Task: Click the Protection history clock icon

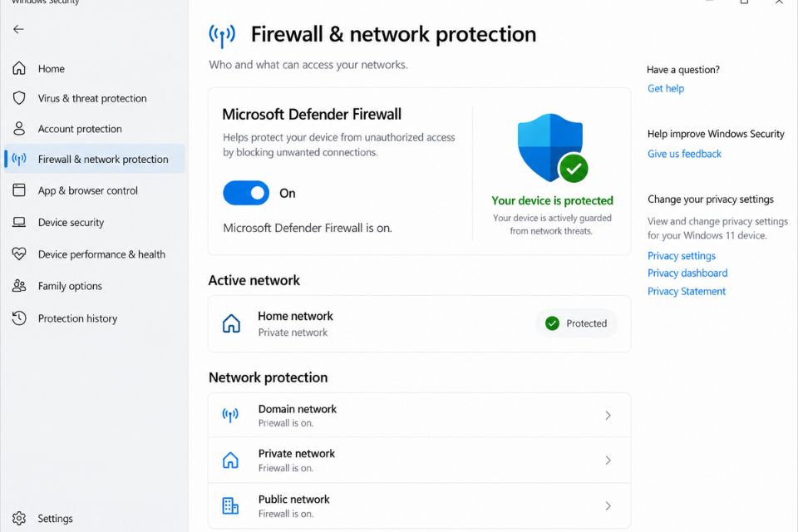Action: click(x=19, y=318)
